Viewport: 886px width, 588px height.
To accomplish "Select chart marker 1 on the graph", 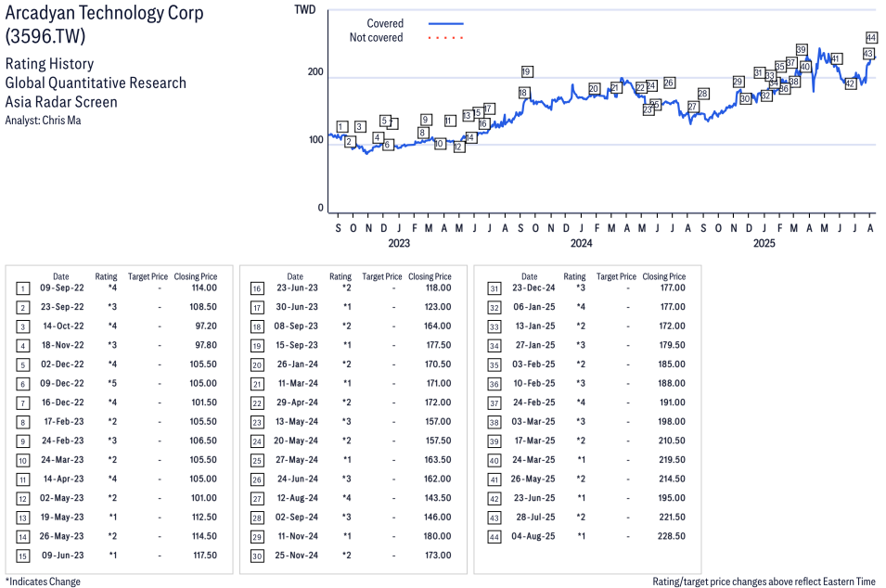I will [341, 126].
